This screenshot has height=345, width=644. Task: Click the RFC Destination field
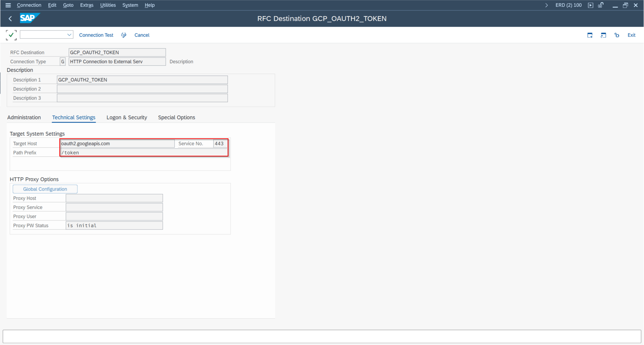click(117, 53)
